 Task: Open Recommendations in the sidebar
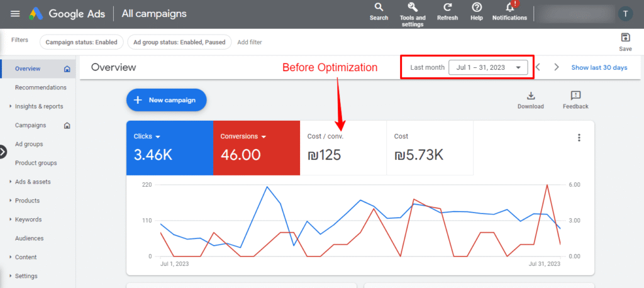[40, 87]
